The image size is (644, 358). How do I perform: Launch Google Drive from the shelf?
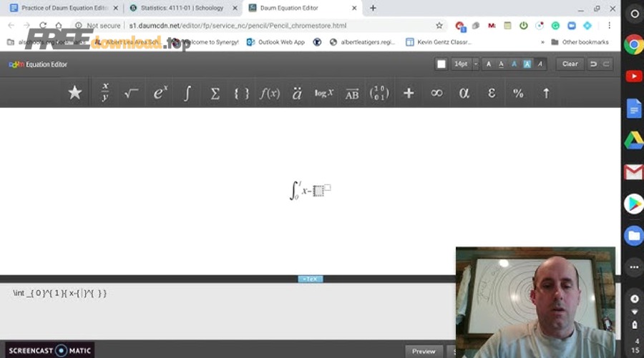coord(634,140)
